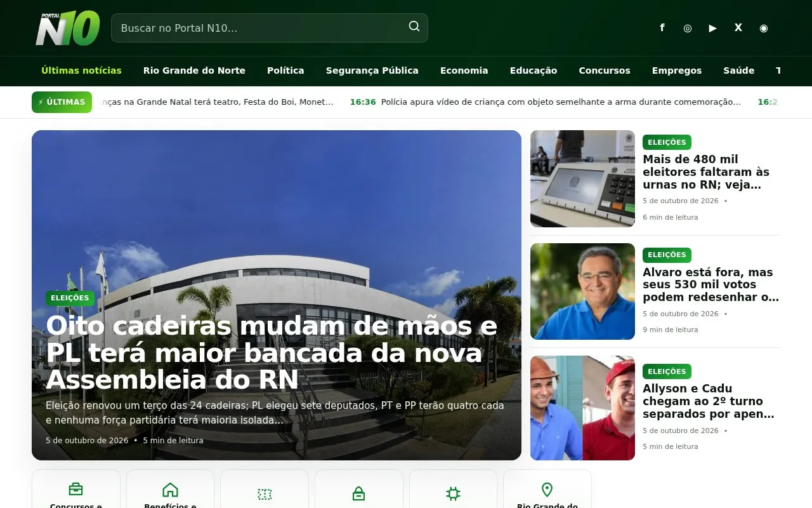This screenshot has width=812, height=508.
Task: Click "9 min de leitura" reading time
Action: click(x=671, y=330)
